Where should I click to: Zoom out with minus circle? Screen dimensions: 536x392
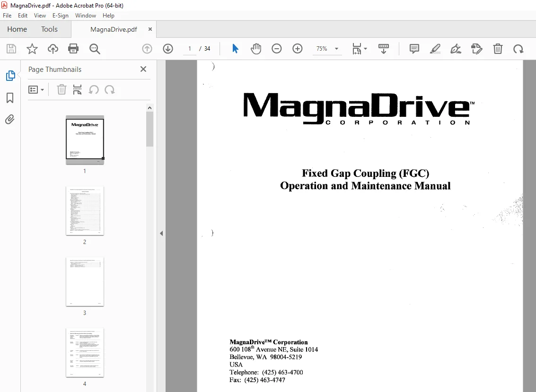point(277,49)
